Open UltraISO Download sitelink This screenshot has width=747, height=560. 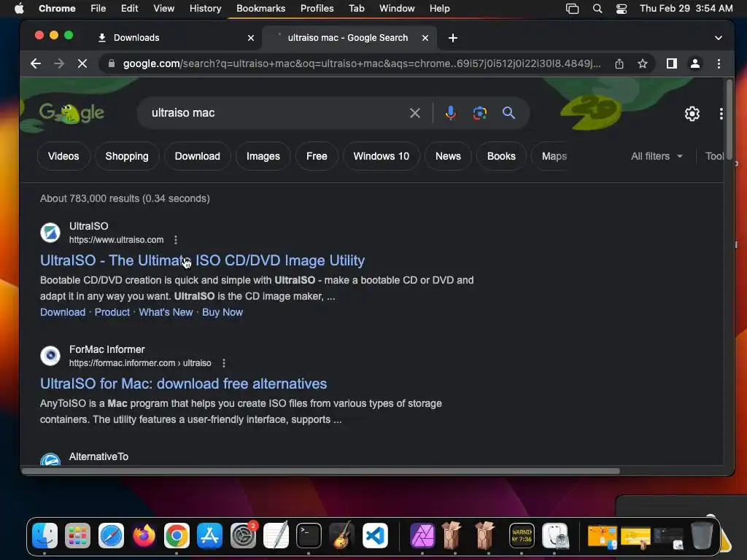(63, 312)
